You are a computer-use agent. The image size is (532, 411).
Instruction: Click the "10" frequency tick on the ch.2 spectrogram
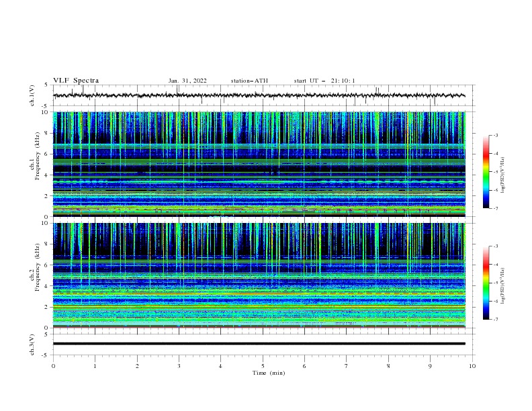click(45, 223)
